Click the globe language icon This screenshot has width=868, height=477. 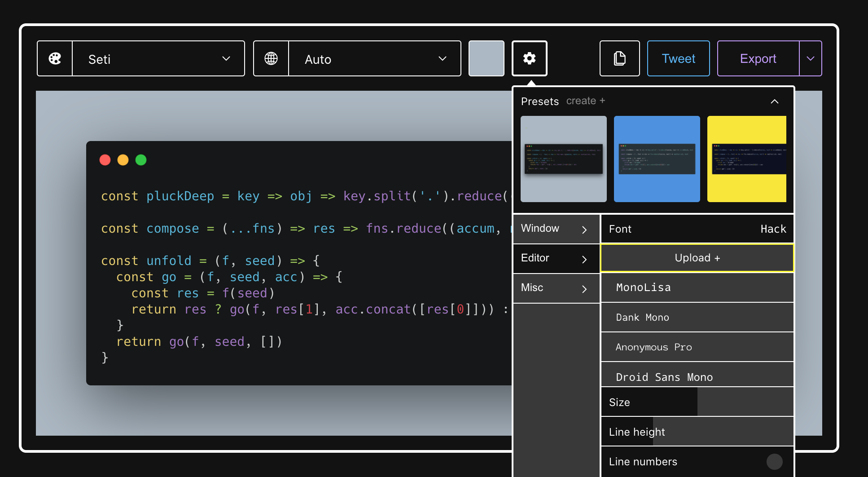(271, 58)
